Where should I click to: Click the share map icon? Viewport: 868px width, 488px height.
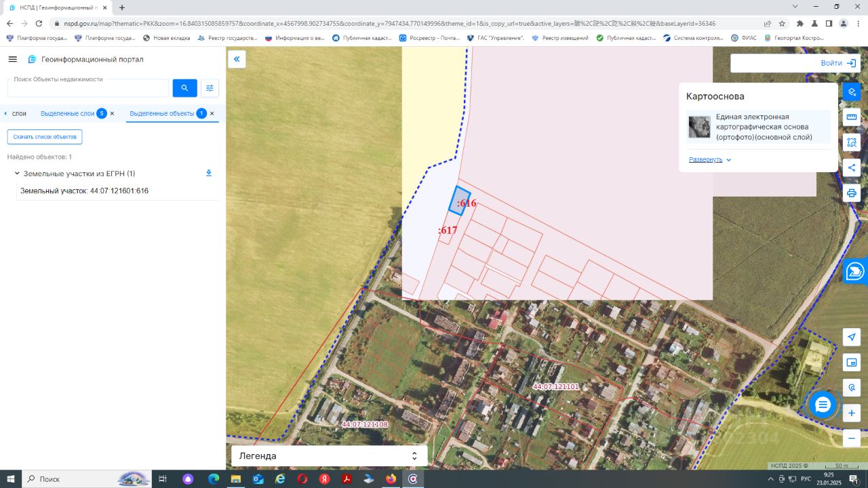(x=852, y=168)
